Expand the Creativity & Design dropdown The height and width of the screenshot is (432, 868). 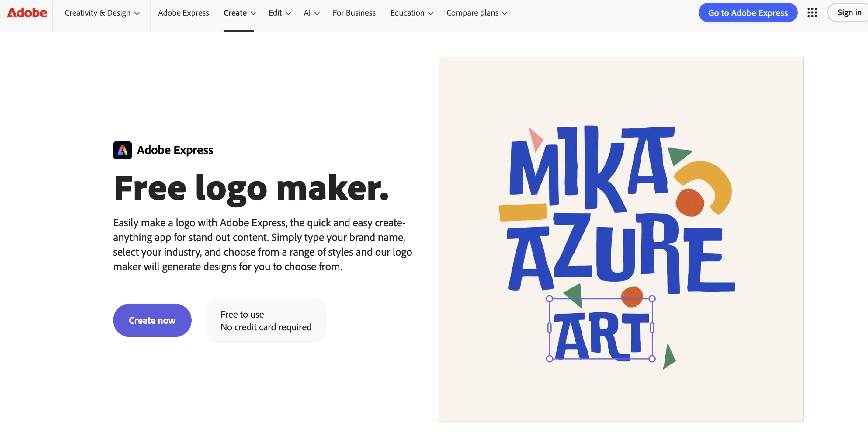(x=102, y=13)
